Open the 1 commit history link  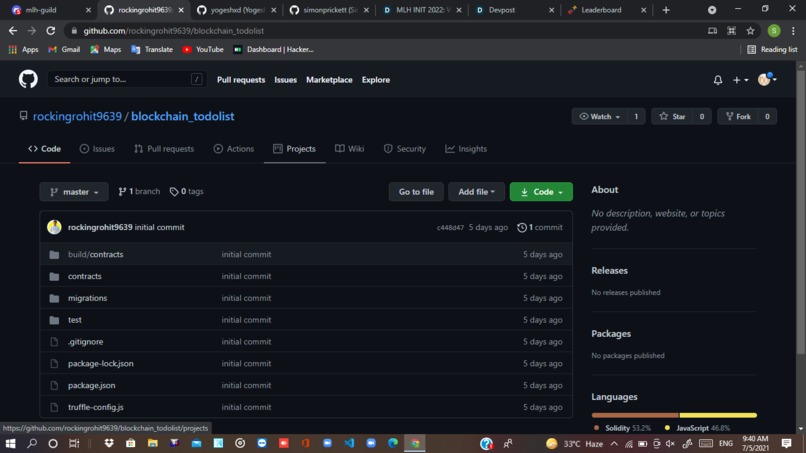pyautogui.click(x=540, y=227)
